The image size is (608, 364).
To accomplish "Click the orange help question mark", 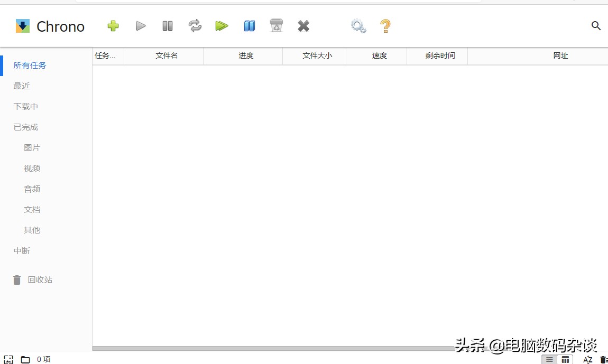I will click(x=385, y=25).
